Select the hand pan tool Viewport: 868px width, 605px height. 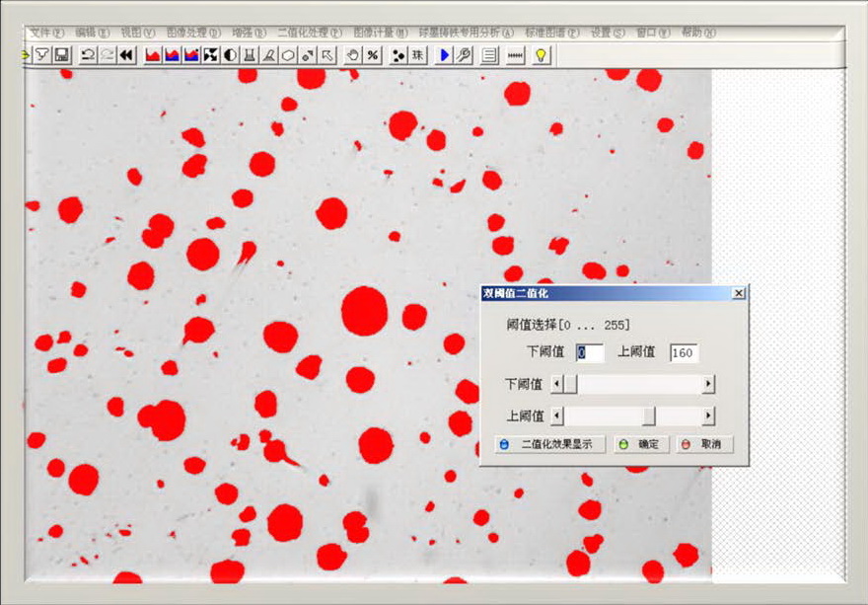(x=353, y=55)
